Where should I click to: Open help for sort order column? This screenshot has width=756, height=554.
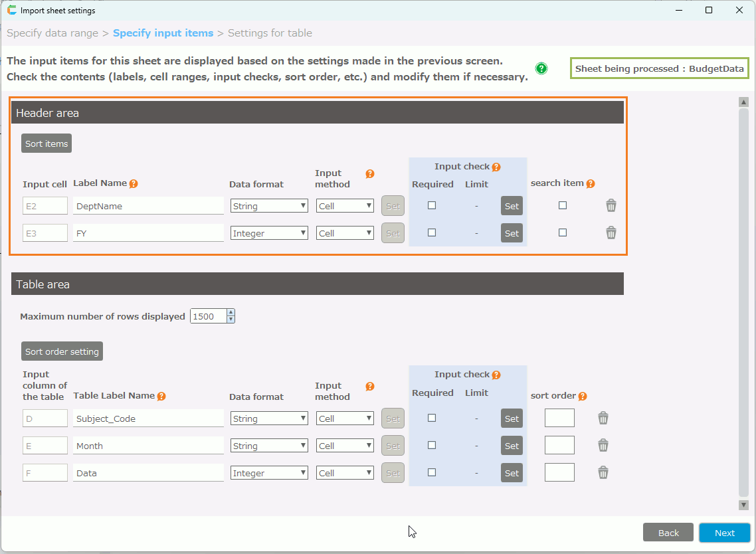(x=583, y=397)
